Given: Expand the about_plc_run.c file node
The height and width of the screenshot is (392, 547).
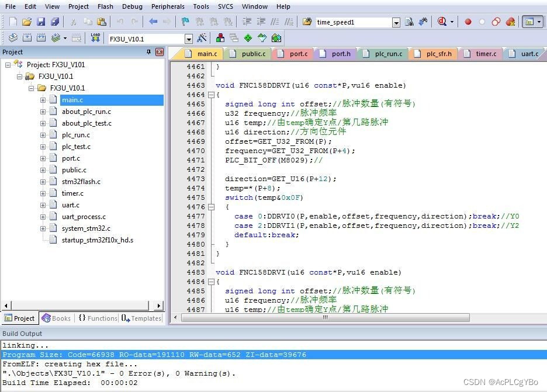Looking at the screenshot, I should coord(43,112).
